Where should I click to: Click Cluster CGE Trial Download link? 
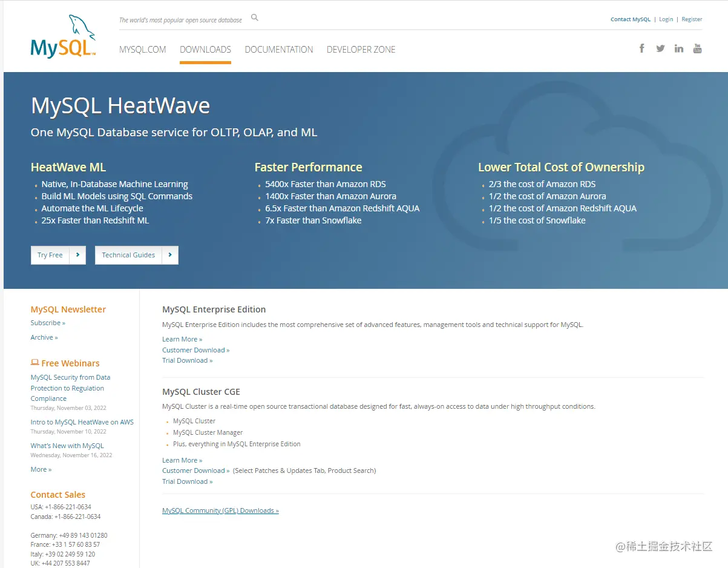pos(188,481)
